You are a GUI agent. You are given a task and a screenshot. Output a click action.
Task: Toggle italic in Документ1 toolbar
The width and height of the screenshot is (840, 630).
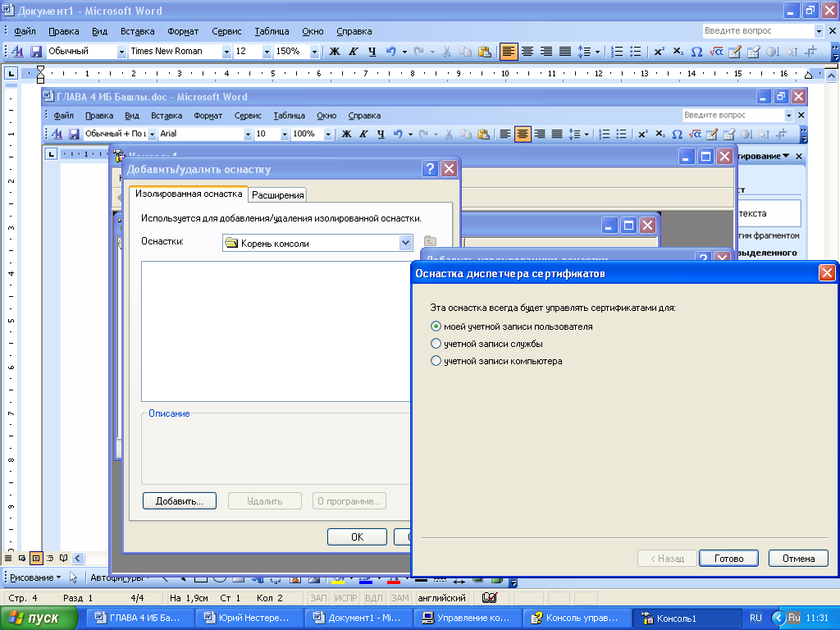click(x=353, y=52)
